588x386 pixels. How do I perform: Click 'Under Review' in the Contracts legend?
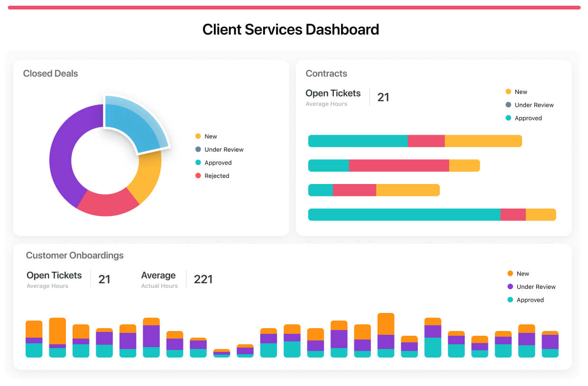tap(534, 105)
